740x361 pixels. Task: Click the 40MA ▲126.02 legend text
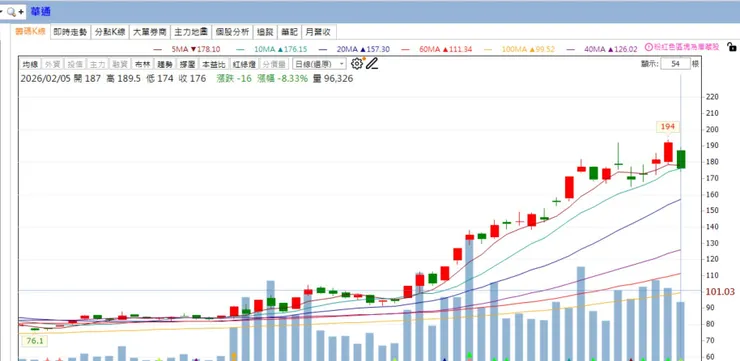point(611,49)
